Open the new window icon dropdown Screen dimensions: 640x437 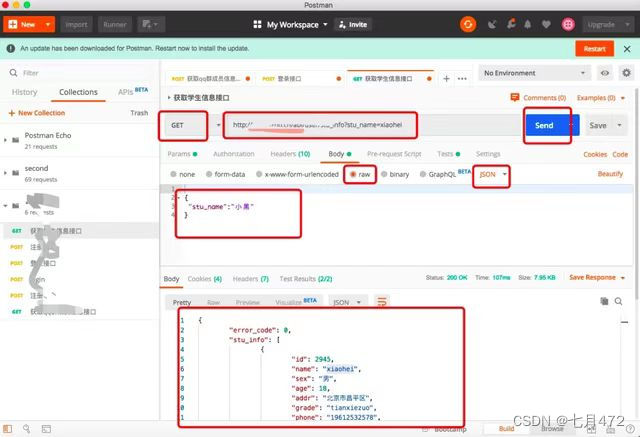[151, 24]
